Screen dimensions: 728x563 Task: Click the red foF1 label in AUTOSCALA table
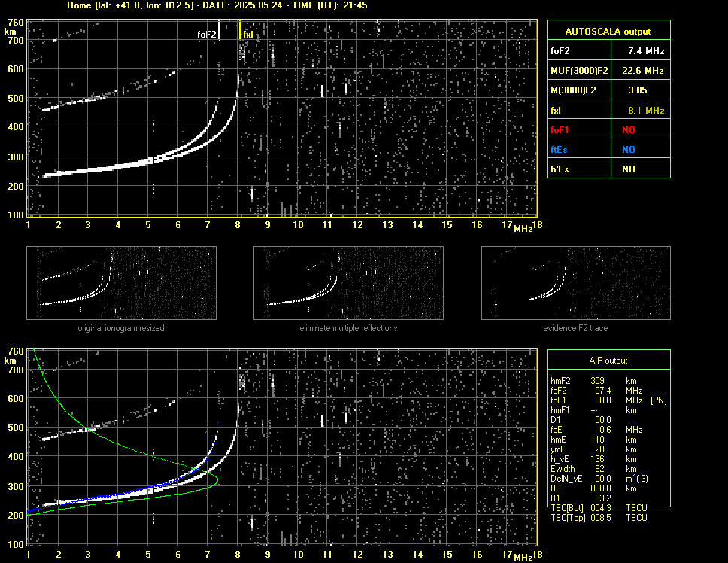tap(560, 130)
